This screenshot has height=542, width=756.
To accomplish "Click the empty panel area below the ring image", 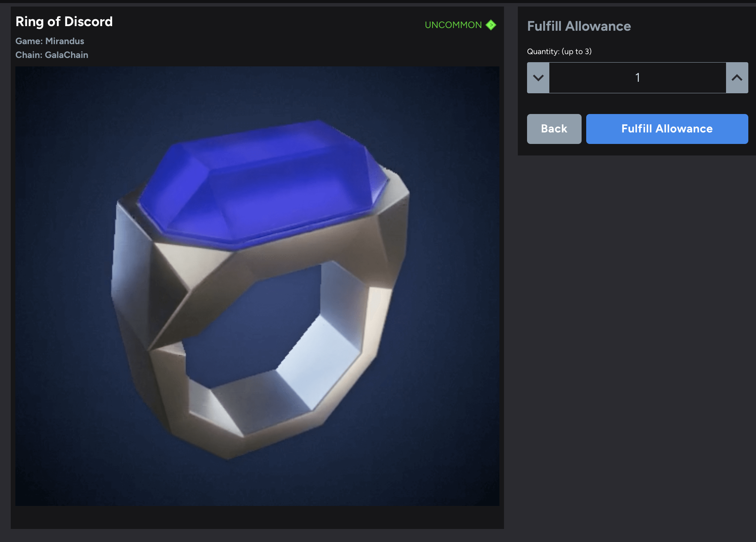I will tap(257, 517).
